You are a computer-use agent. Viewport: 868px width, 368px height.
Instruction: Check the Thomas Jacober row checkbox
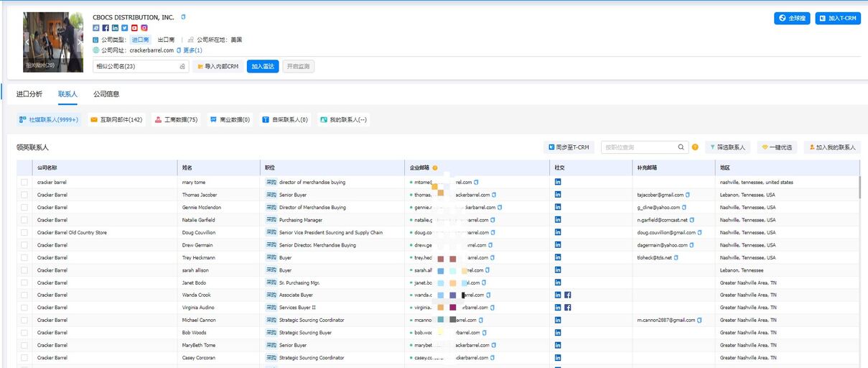click(24, 195)
